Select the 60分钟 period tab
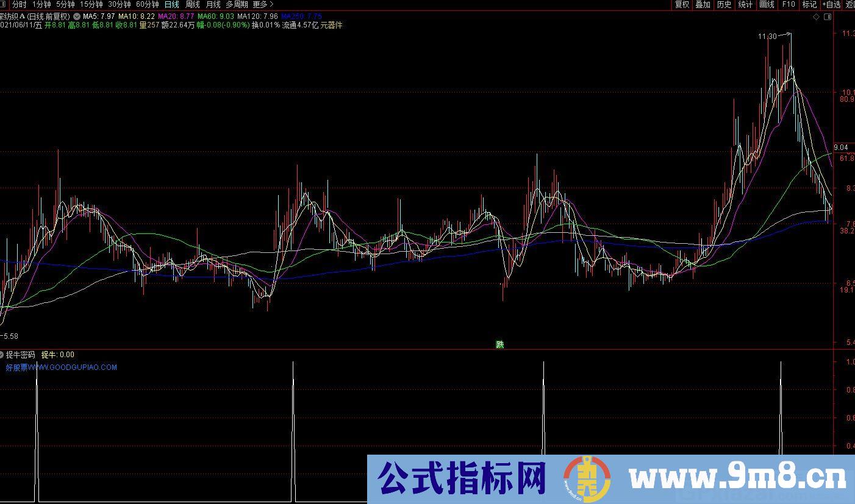 [148, 4]
